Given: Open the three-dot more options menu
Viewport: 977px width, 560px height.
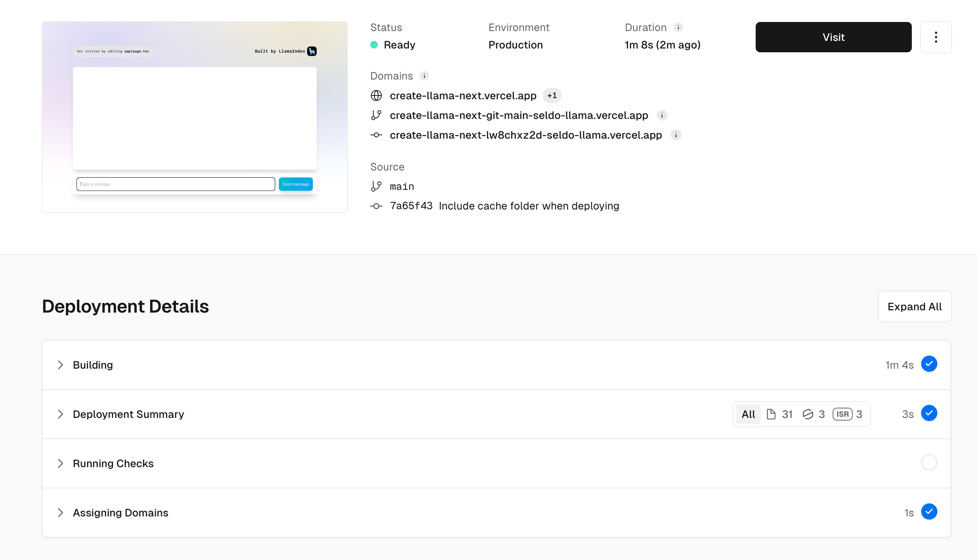Looking at the screenshot, I should tap(935, 37).
